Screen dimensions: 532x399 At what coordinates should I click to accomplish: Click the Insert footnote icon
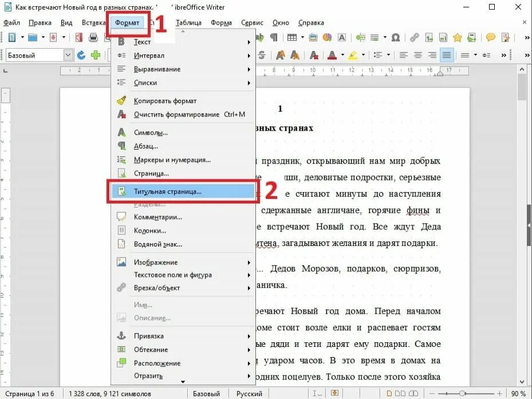click(x=429, y=37)
